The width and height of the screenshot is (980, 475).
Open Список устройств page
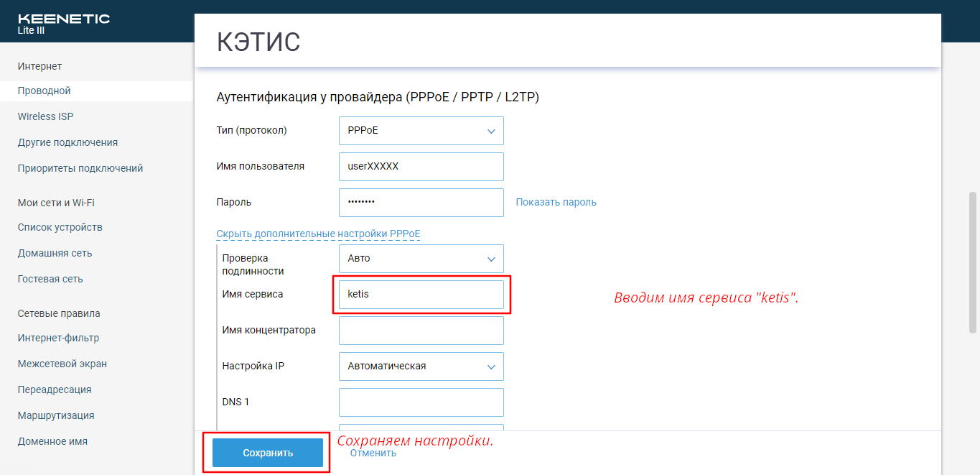point(60,227)
